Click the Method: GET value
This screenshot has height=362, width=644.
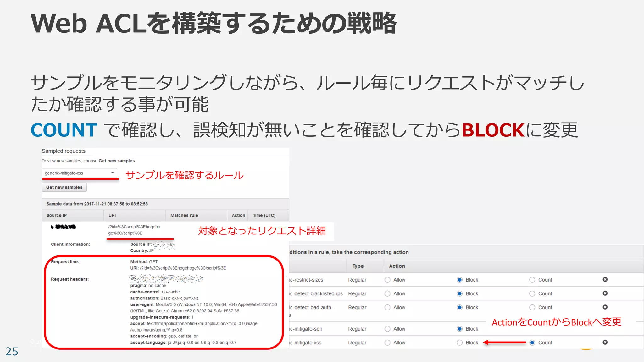pos(144,262)
